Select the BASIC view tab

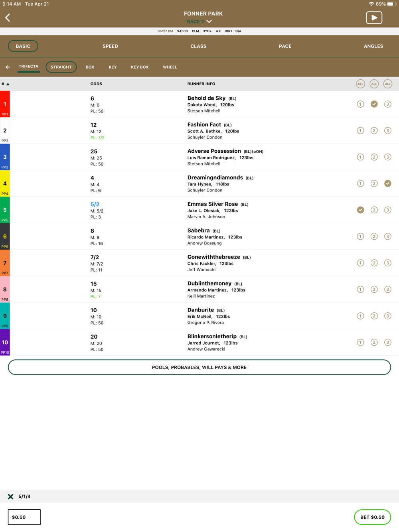(23, 46)
